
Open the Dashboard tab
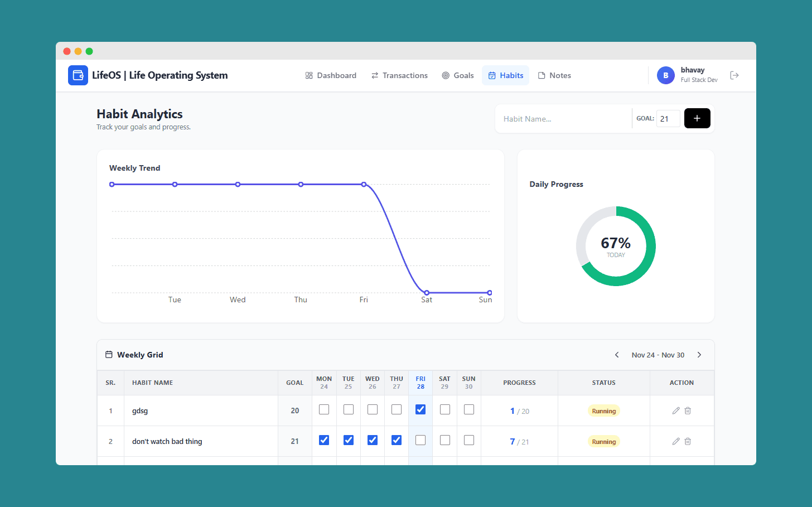[x=331, y=75]
